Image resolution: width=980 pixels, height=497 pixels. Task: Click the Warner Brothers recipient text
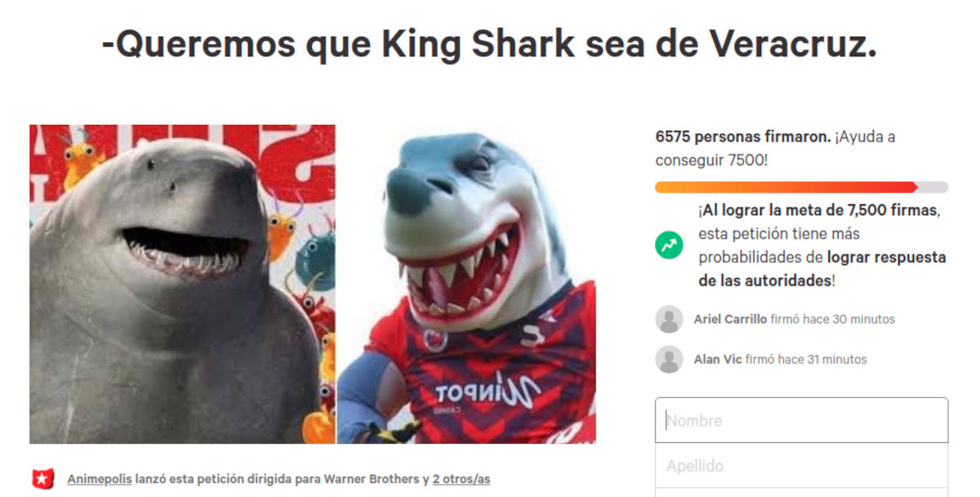(372, 479)
